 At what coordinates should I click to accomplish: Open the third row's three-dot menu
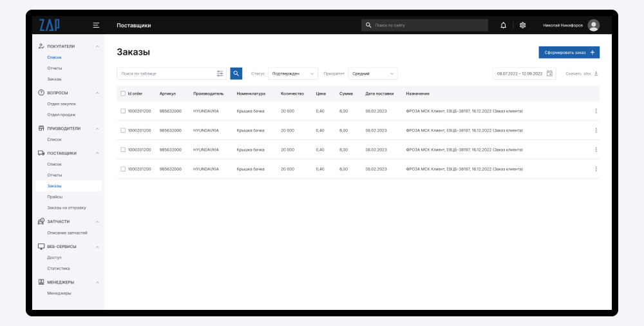[596, 149]
